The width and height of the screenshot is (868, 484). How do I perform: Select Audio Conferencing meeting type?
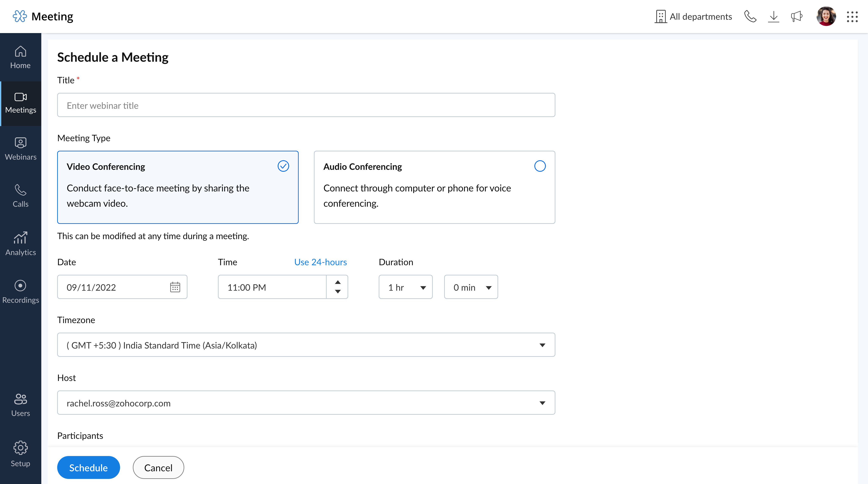tap(539, 166)
